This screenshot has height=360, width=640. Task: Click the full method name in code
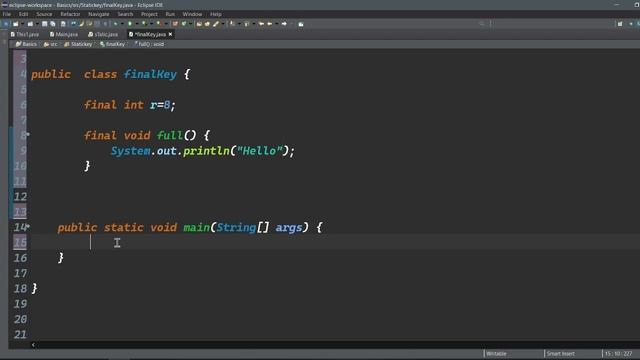point(170,136)
